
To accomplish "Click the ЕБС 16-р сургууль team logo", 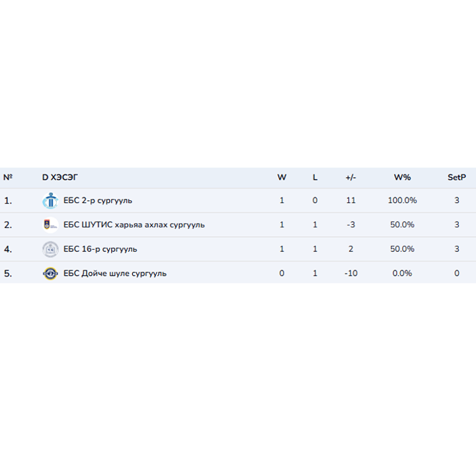I will (x=50, y=249).
